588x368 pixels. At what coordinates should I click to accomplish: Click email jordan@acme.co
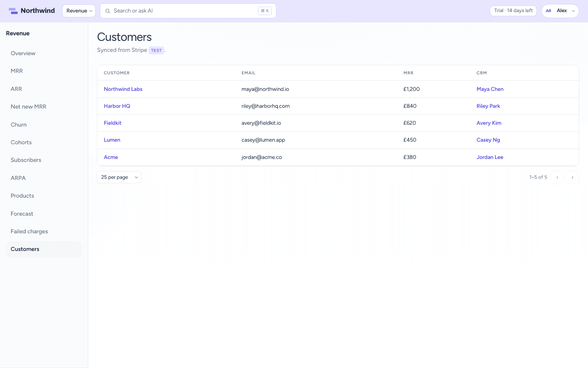pos(262,157)
